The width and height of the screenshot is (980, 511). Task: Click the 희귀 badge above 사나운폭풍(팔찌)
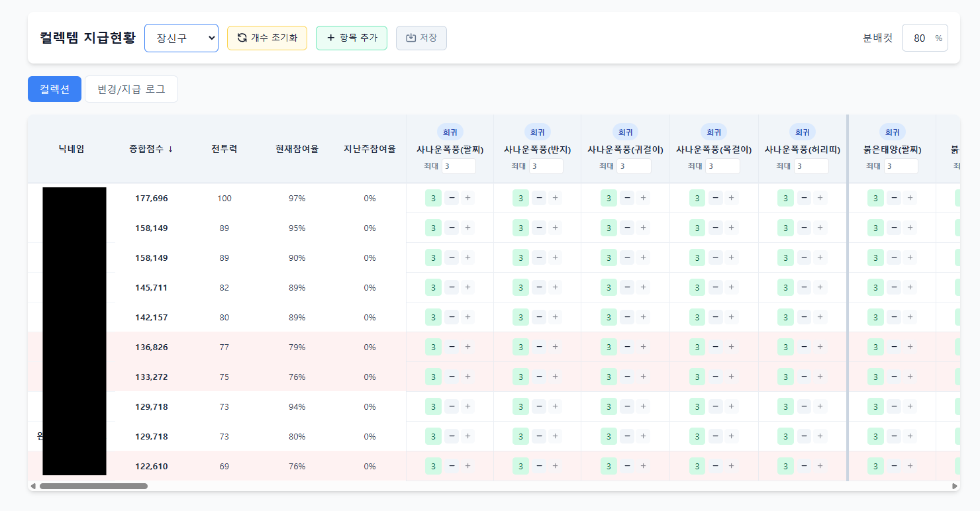(450, 132)
